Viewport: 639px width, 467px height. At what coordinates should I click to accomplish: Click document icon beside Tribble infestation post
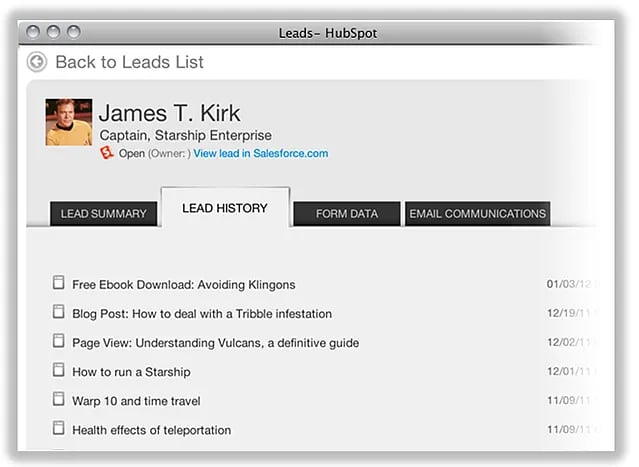(x=59, y=312)
